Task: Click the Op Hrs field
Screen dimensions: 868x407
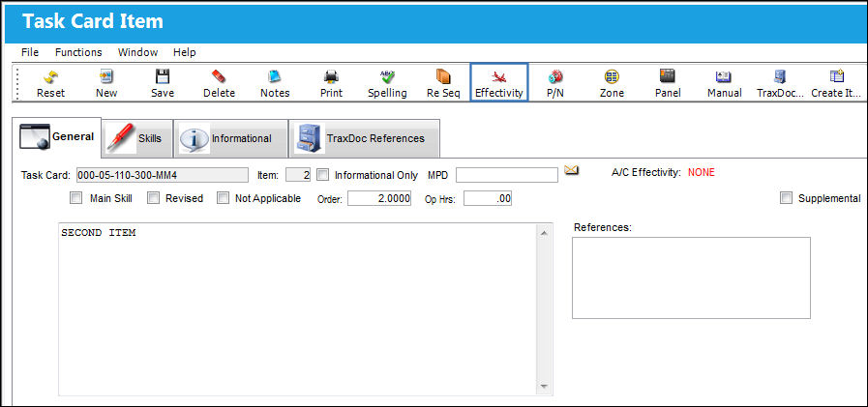Action: (488, 198)
